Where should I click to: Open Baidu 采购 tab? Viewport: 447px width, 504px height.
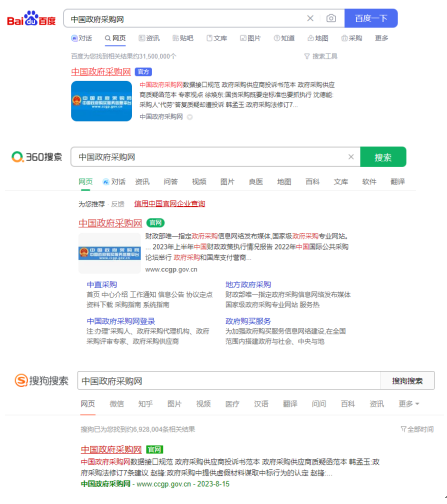click(x=352, y=38)
